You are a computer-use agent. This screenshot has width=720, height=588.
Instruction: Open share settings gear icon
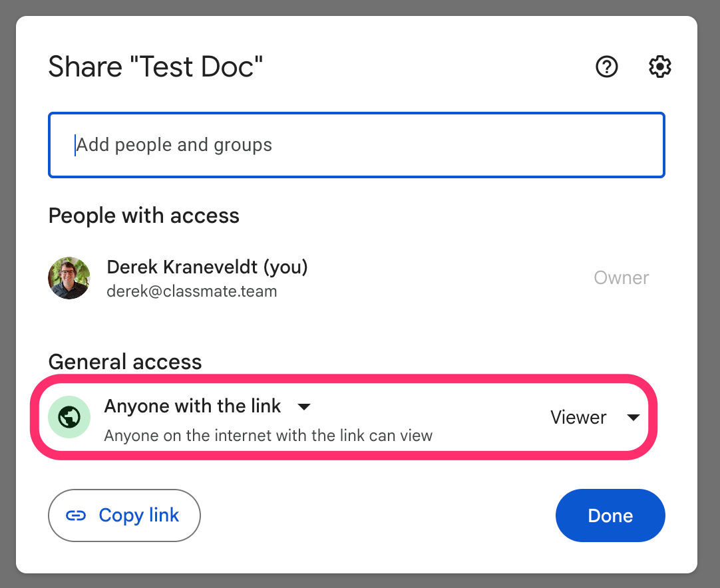click(660, 67)
